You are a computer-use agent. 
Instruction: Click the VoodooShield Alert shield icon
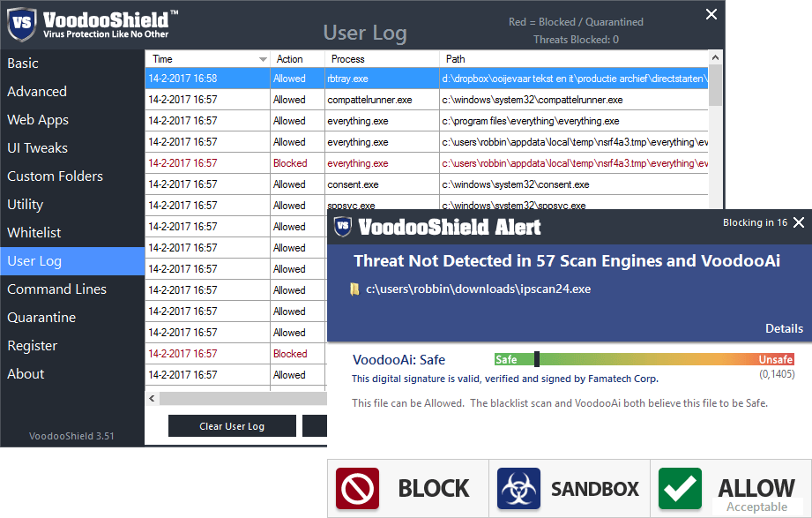tap(343, 226)
